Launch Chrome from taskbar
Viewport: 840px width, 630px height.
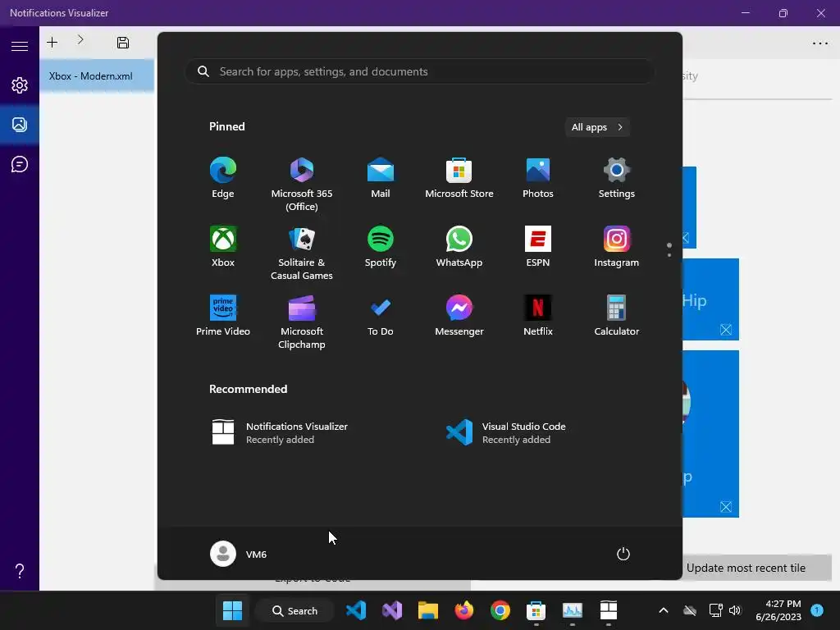tap(500, 610)
